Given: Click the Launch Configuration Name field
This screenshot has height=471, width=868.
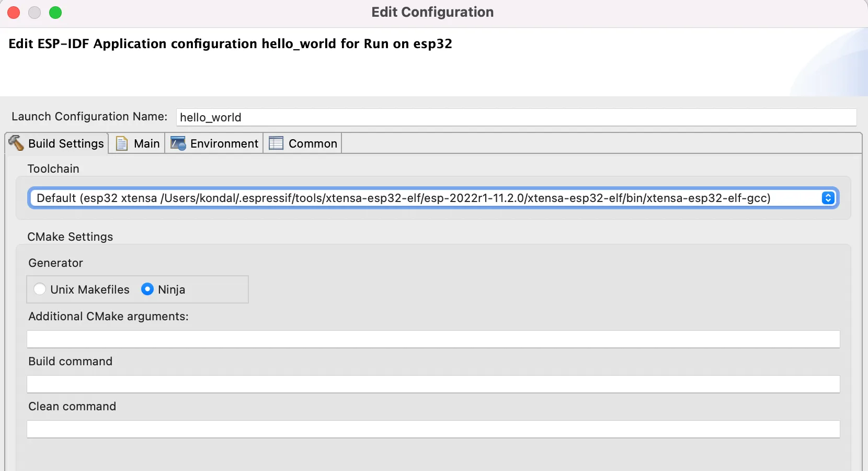Looking at the screenshot, I should (x=516, y=117).
